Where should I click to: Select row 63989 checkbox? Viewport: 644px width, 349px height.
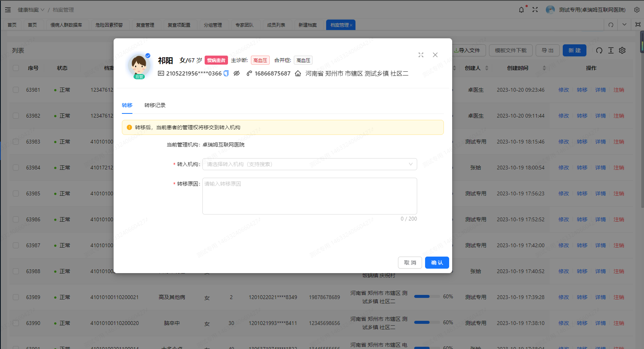[16, 297]
